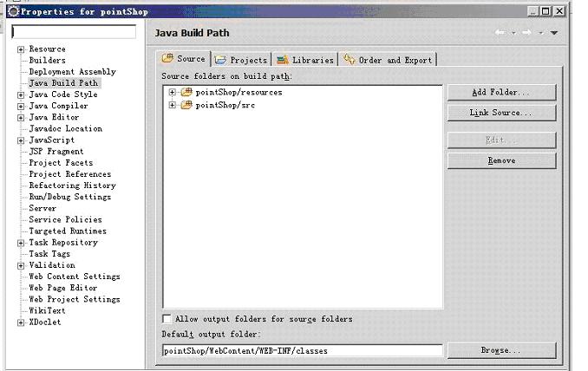Screen dimensions: 588x371
Task: Expand the Java Compiler node
Action: (21, 107)
